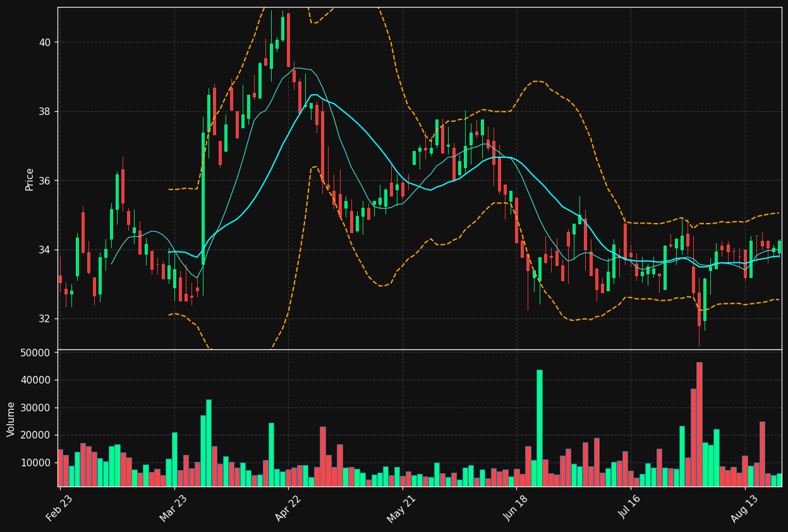This screenshot has width=788, height=532.
Task: Click the 38 price axis label
Action: [x=46, y=111]
